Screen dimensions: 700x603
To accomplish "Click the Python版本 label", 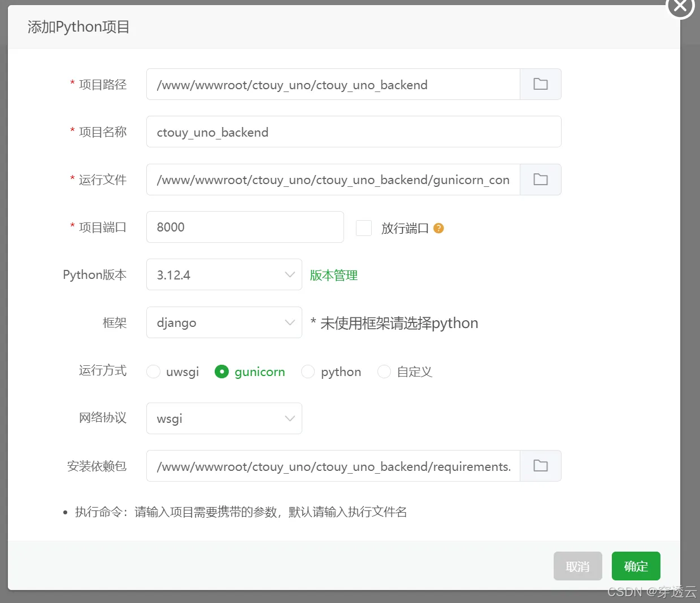I will coord(95,275).
